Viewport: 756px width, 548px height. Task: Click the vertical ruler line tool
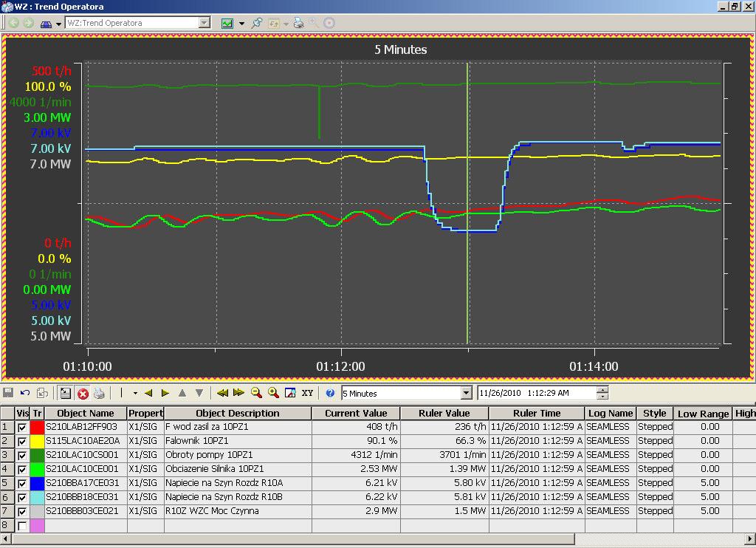tap(122, 393)
